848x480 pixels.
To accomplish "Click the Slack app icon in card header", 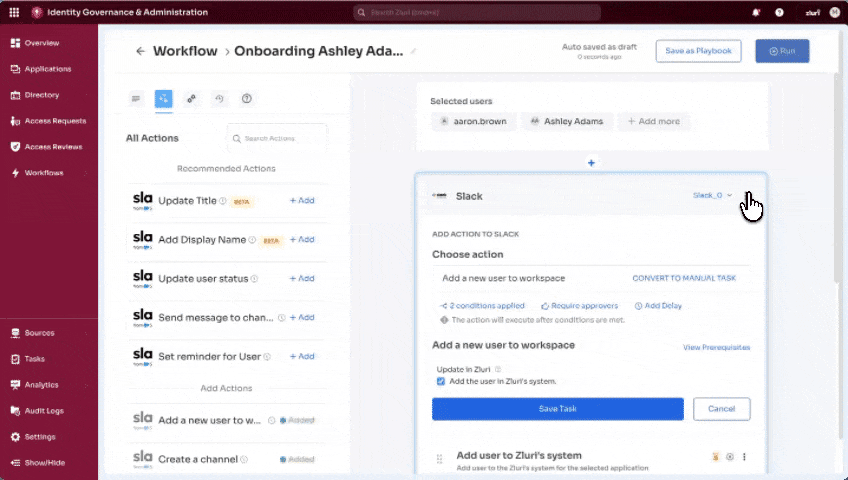I will coord(440,196).
